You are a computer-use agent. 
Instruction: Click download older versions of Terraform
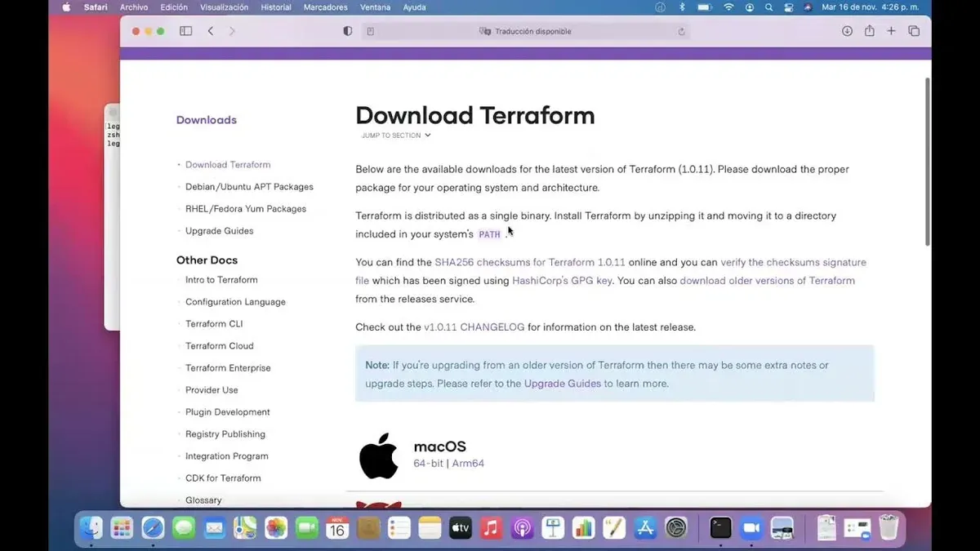(768, 281)
